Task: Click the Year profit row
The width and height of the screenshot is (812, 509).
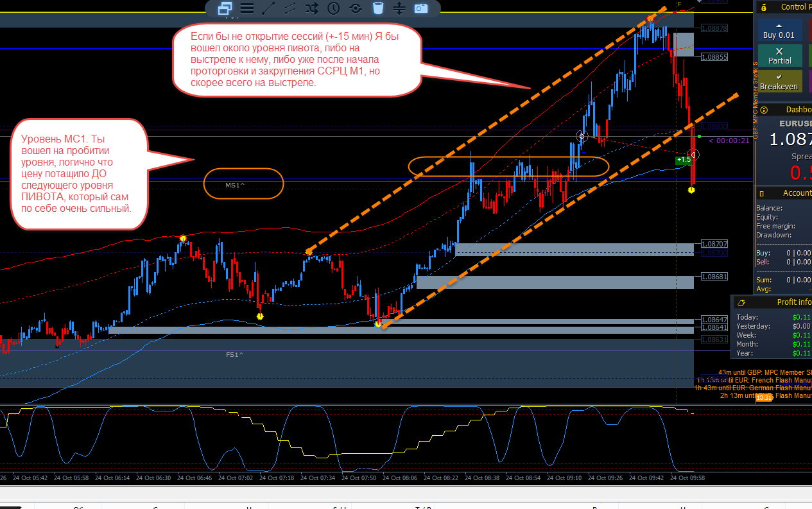Action: click(773, 353)
